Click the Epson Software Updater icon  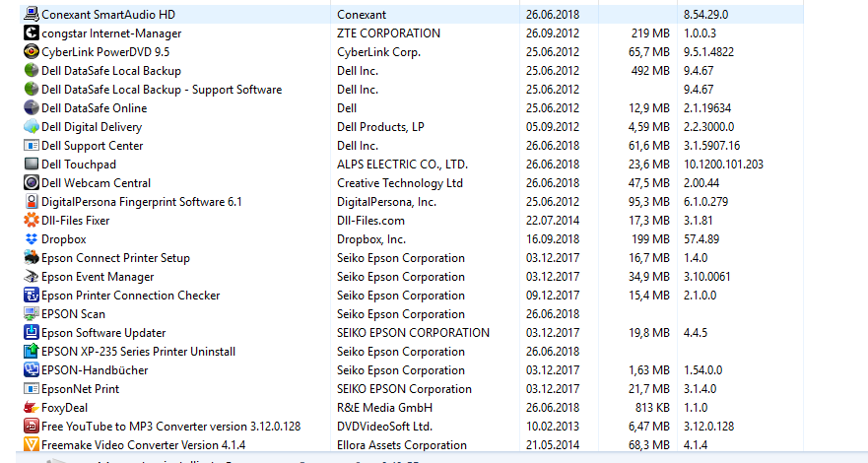32,332
